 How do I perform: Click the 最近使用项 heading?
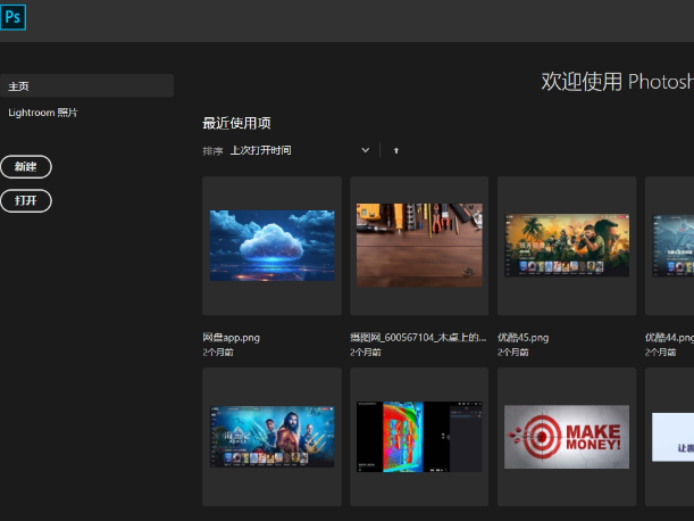coord(236,123)
